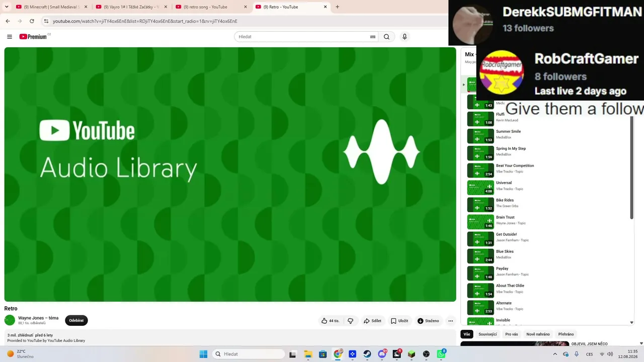Click the browser address bar URL
This screenshot has width=644, height=362.
145,21
